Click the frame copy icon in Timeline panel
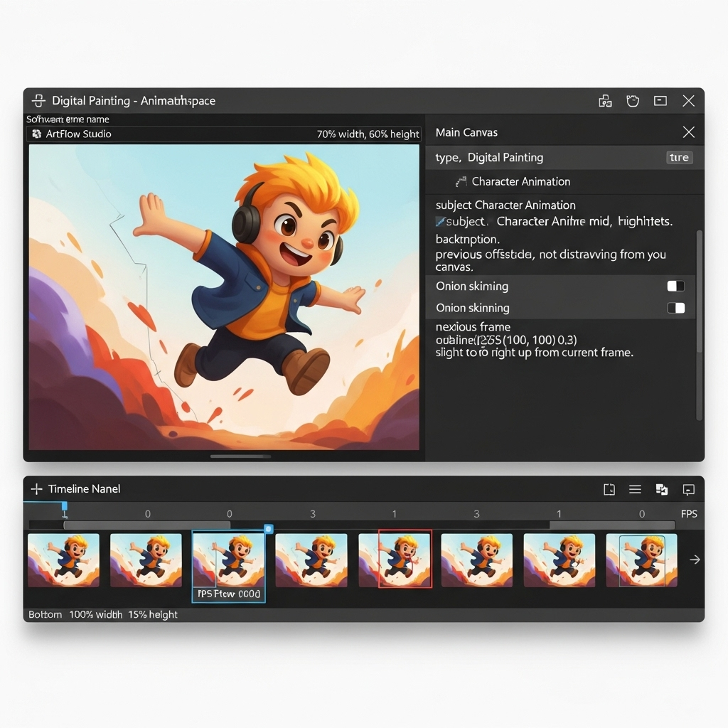The image size is (728, 728). (x=661, y=489)
